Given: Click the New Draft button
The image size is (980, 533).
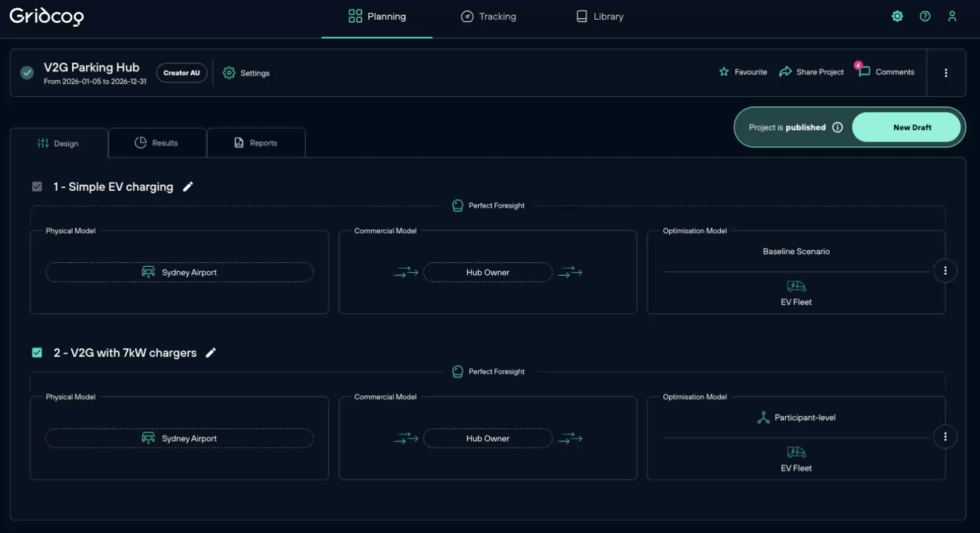Looking at the screenshot, I should click(912, 127).
